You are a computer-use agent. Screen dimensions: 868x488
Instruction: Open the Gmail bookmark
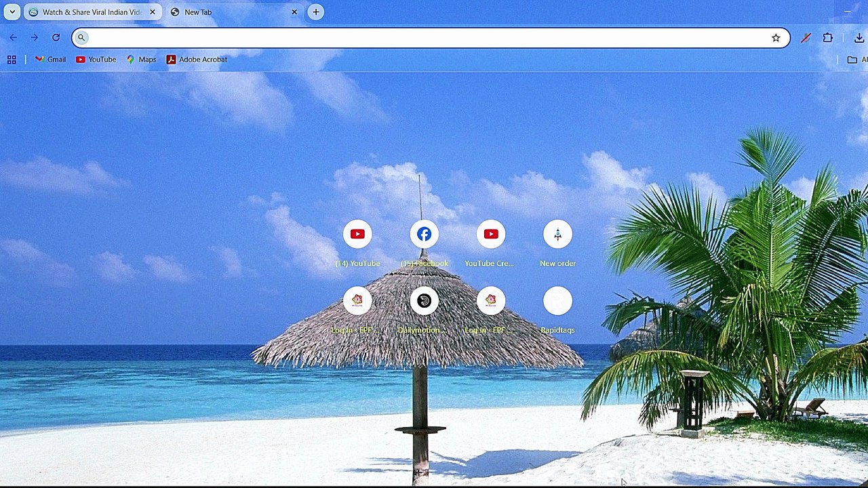pyautogui.click(x=51, y=60)
